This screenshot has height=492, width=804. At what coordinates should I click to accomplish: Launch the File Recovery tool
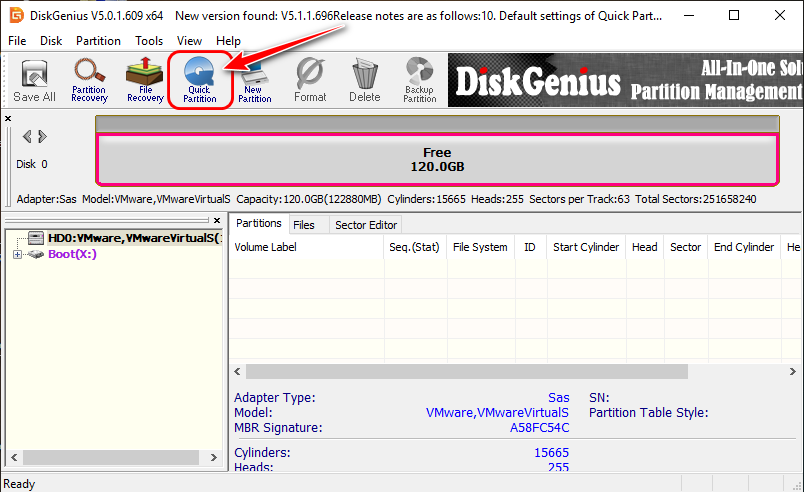[145, 80]
